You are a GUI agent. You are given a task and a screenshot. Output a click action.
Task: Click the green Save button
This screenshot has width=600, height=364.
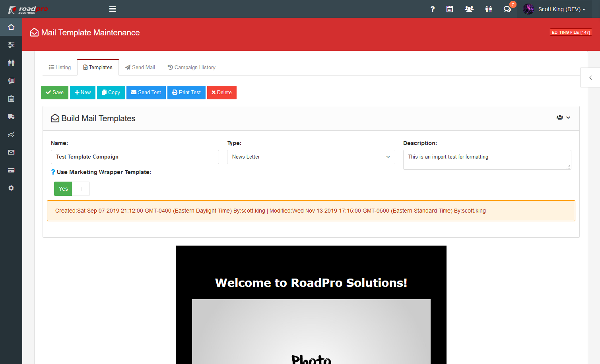point(54,93)
